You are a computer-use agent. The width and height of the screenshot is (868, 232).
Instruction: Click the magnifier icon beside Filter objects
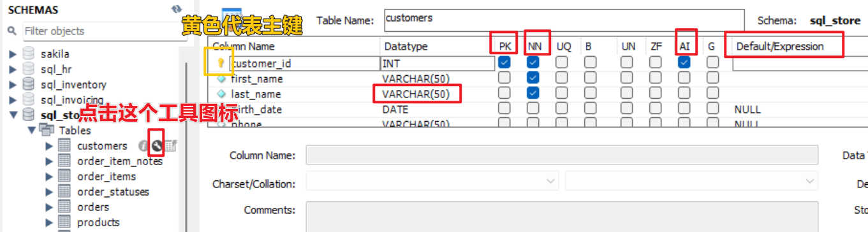12,31
